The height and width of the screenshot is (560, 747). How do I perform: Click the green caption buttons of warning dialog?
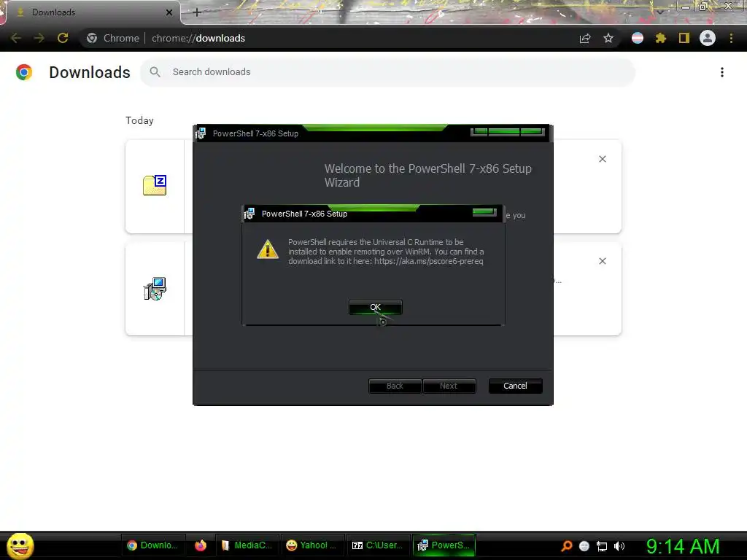click(x=484, y=212)
